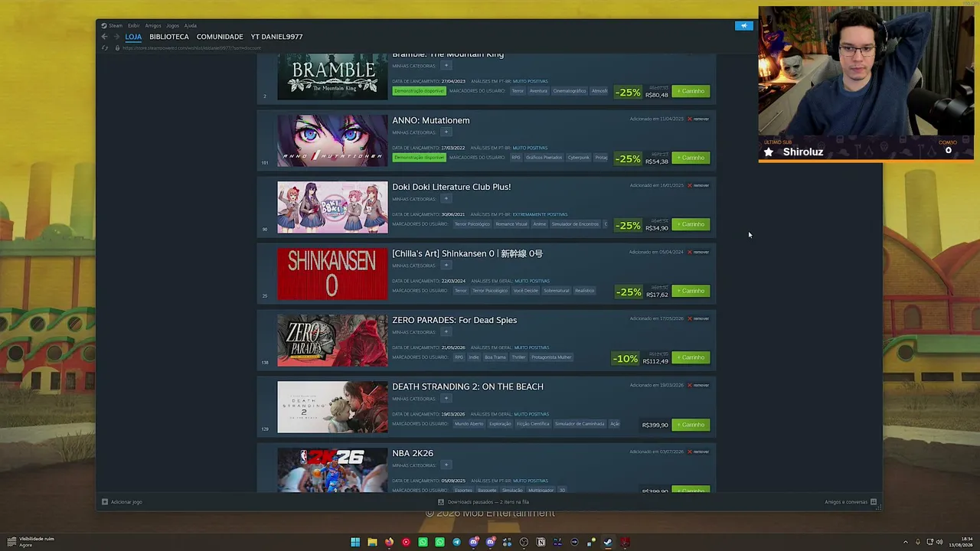
Task: Open Telegram from the taskbar
Action: 456,543
